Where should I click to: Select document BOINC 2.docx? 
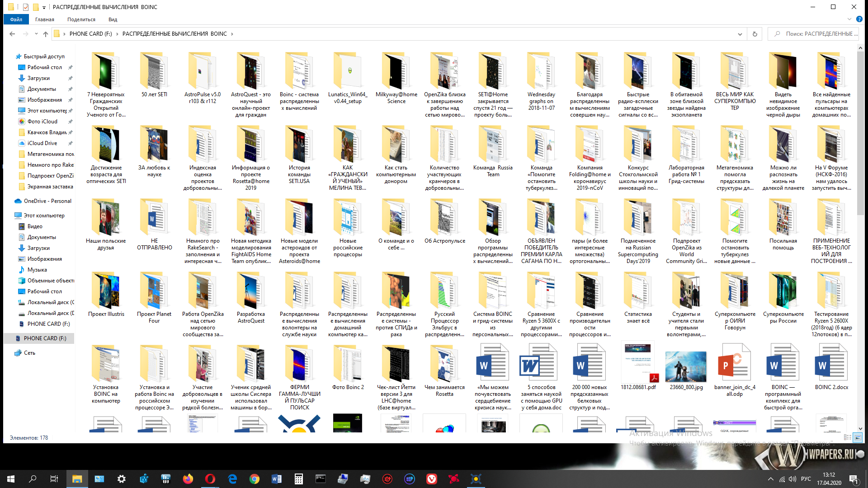click(831, 367)
